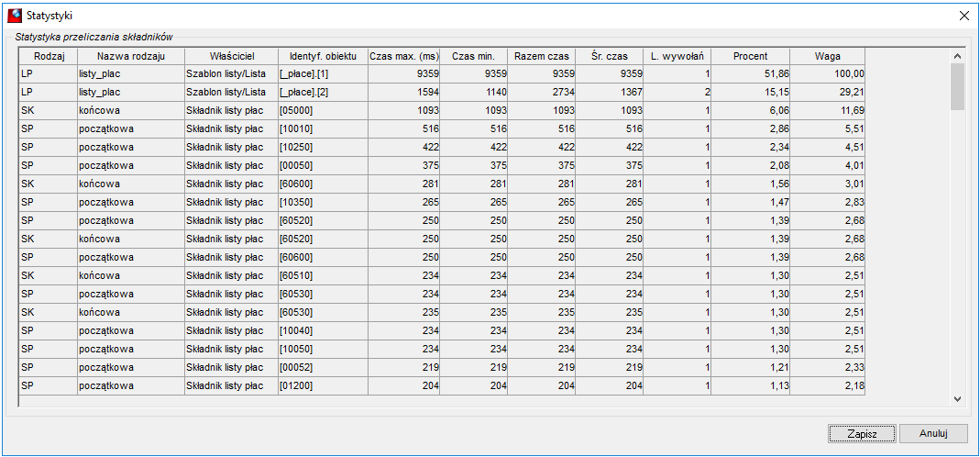Click scrollbar down arrow
This screenshot has height=457, width=980.
pyautogui.click(x=957, y=398)
